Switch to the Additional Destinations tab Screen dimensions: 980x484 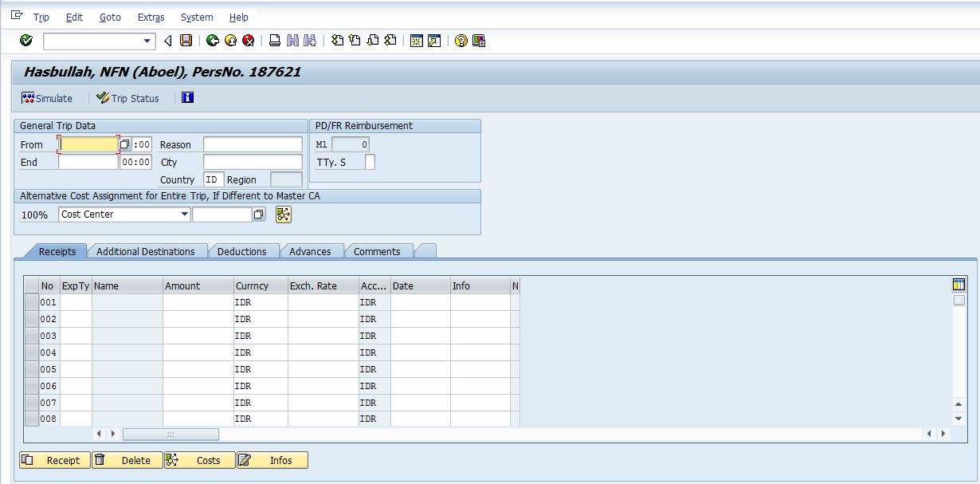(144, 251)
